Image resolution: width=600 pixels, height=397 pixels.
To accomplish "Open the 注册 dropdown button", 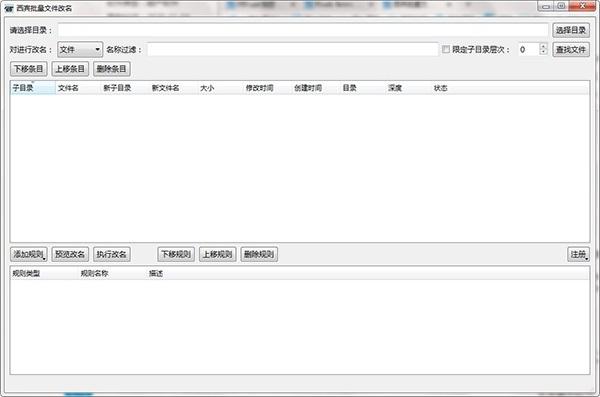I will [578, 254].
